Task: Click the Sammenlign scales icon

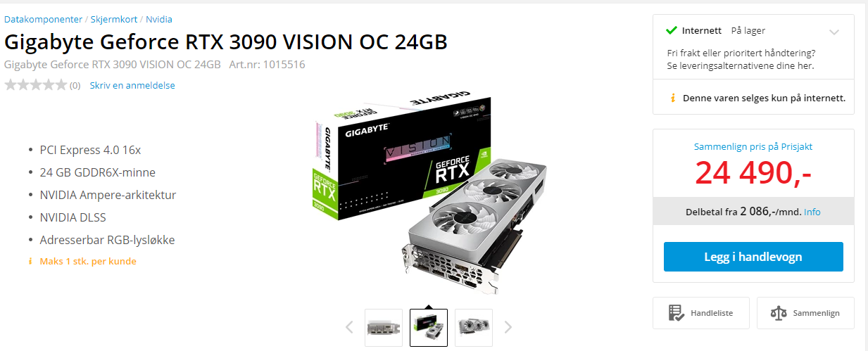Action: [x=778, y=313]
